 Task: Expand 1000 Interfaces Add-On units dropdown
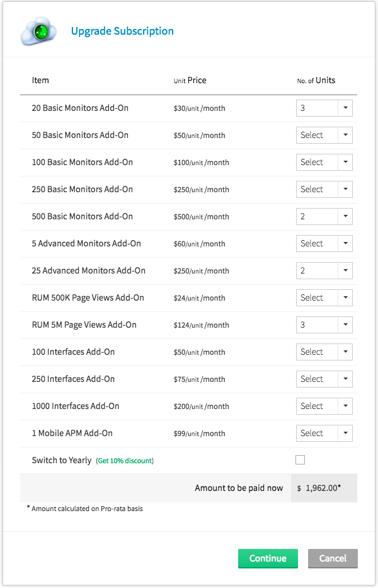(324, 406)
